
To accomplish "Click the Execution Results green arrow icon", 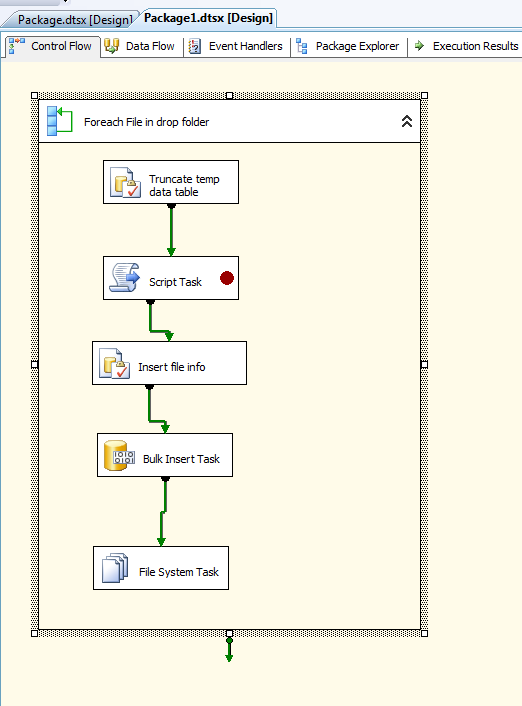I will [x=419, y=45].
